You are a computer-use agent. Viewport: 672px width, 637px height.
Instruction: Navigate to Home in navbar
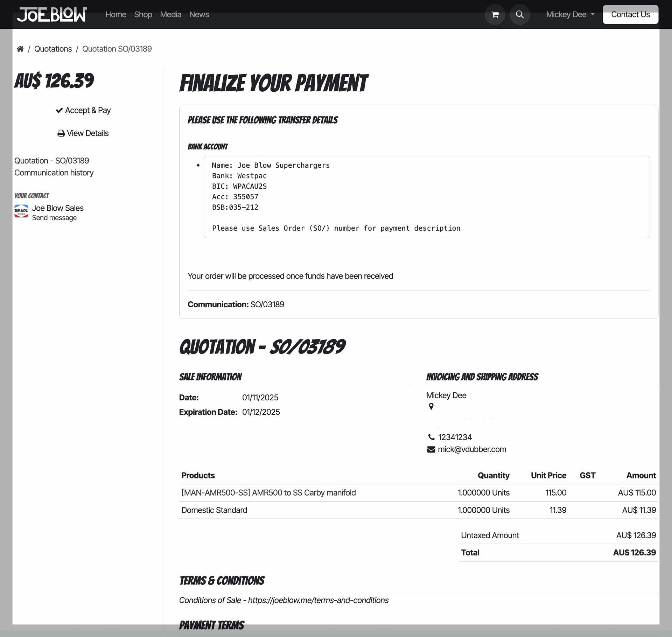point(115,15)
